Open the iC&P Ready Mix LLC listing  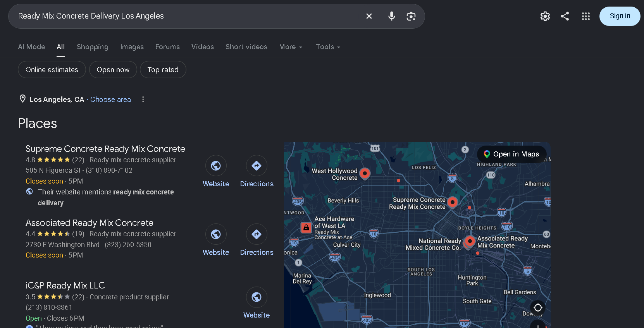[x=65, y=285]
